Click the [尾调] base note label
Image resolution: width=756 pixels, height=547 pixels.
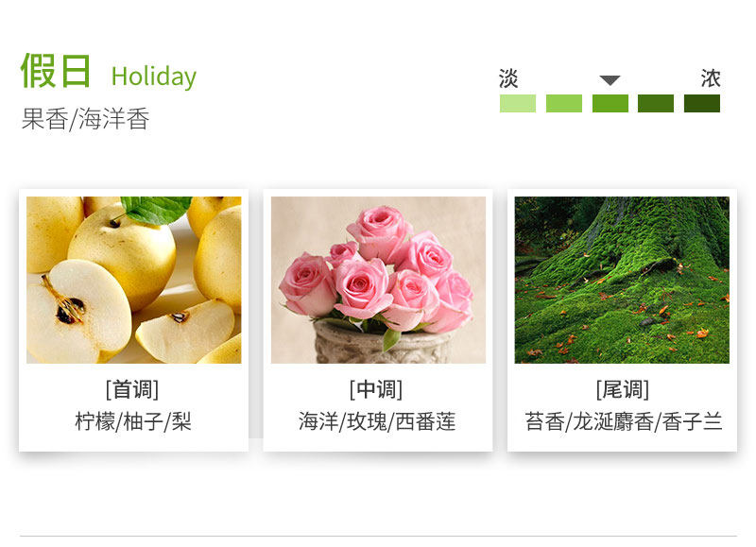(623, 389)
